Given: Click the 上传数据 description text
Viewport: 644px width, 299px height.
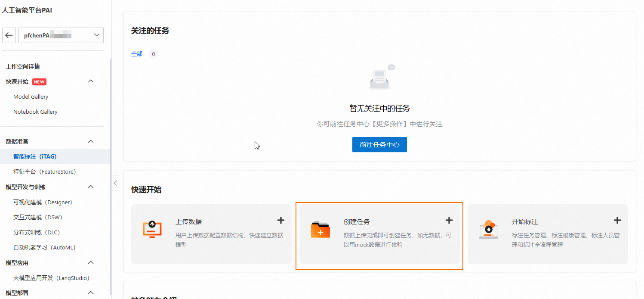Looking at the screenshot, I should (229, 240).
